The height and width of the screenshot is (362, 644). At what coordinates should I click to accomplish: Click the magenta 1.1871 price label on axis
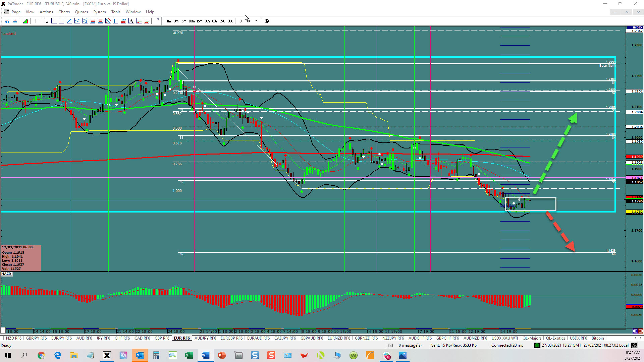(635, 178)
